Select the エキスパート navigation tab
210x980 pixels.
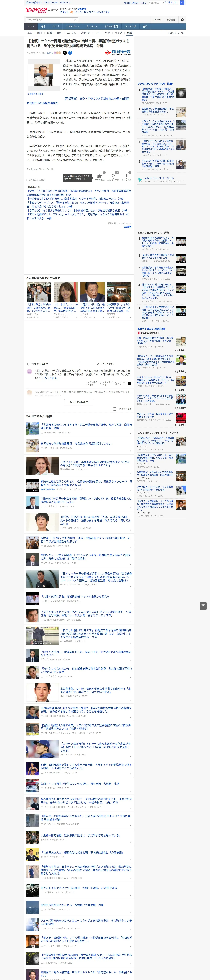(x=72, y=27)
